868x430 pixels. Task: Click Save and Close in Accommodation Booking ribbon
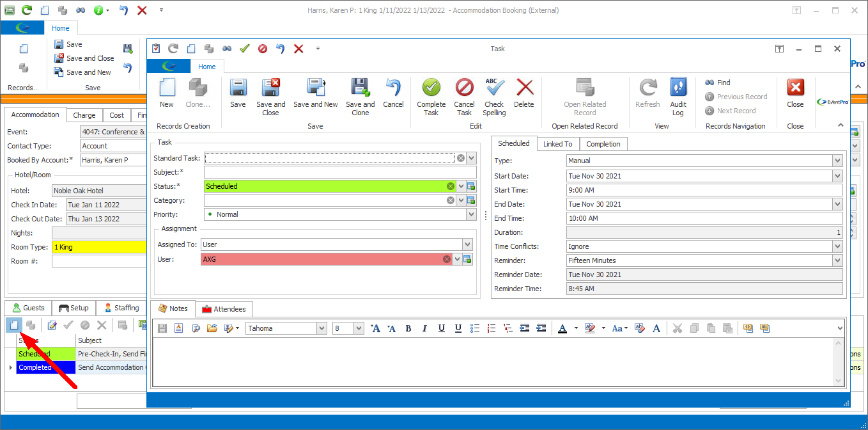84,58
